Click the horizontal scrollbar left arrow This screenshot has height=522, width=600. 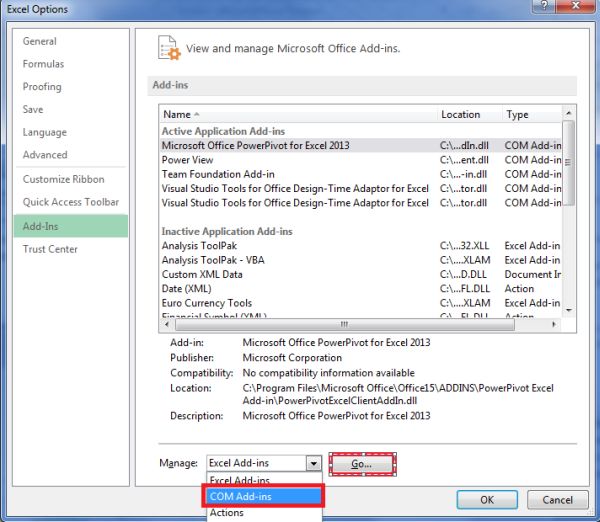167,325
